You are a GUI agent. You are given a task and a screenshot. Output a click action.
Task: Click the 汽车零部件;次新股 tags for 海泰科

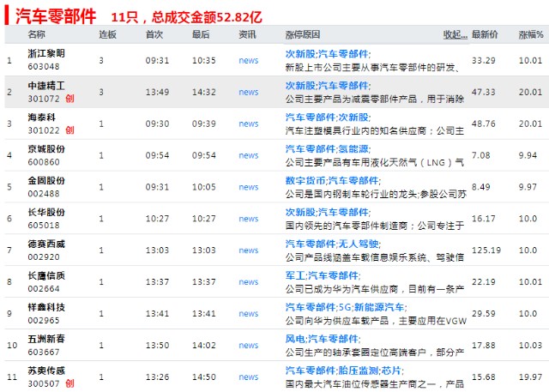point(328,118)
